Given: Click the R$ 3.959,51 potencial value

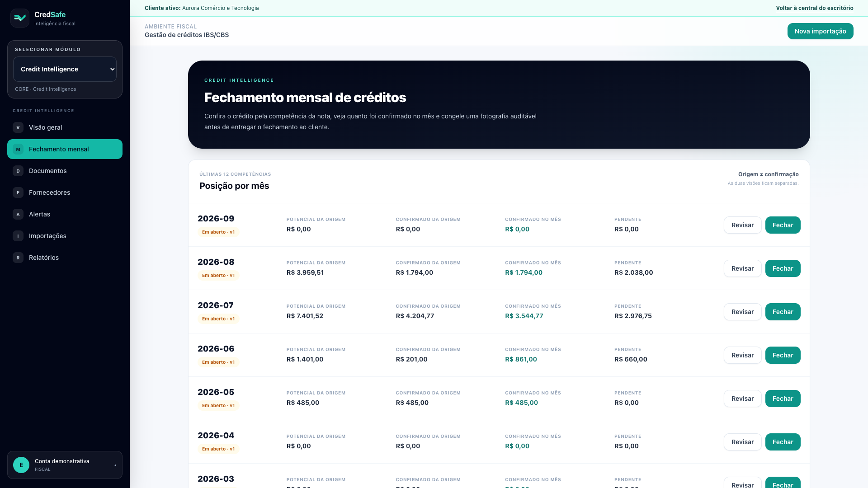Looking at the screenshot, I should [305, 272].
